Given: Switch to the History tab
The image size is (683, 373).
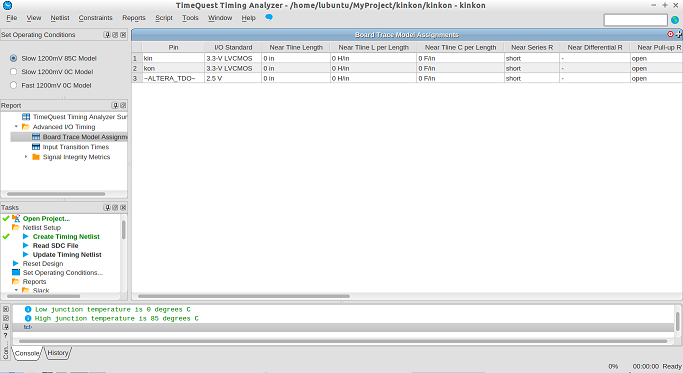Looking at the screenshot, I should [58, 353].
